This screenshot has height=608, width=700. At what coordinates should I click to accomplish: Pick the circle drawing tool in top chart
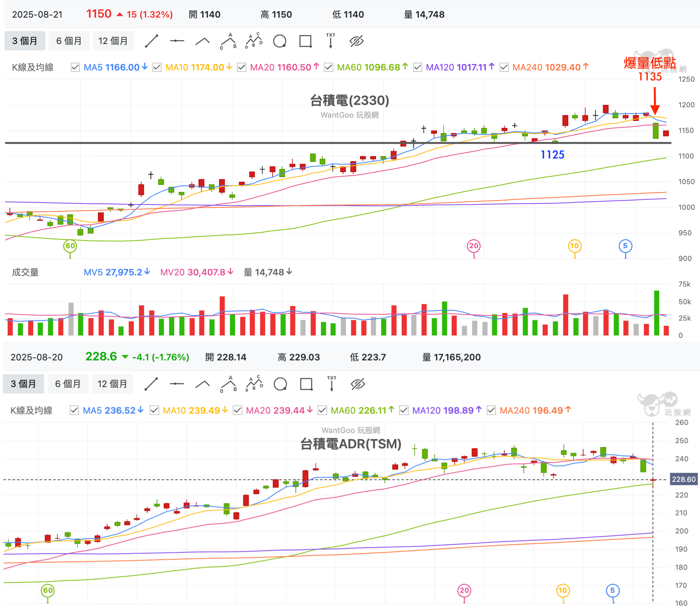click(x=280, y=41)
